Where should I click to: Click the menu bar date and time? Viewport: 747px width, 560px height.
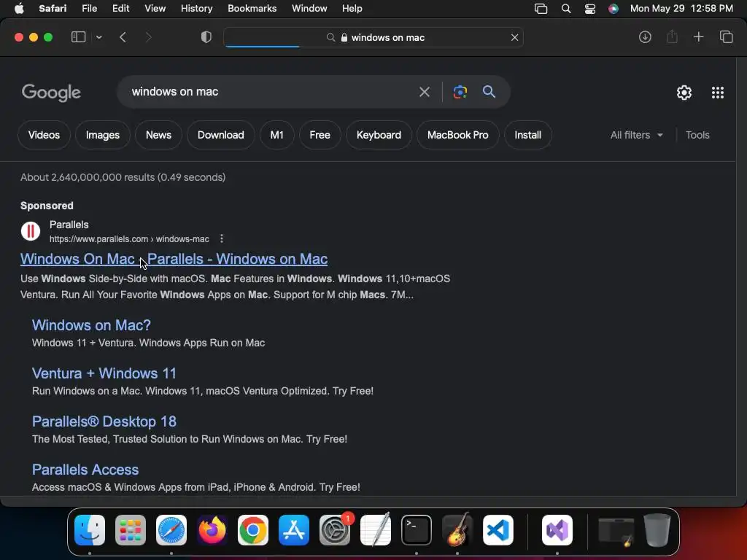pos(681,9)
